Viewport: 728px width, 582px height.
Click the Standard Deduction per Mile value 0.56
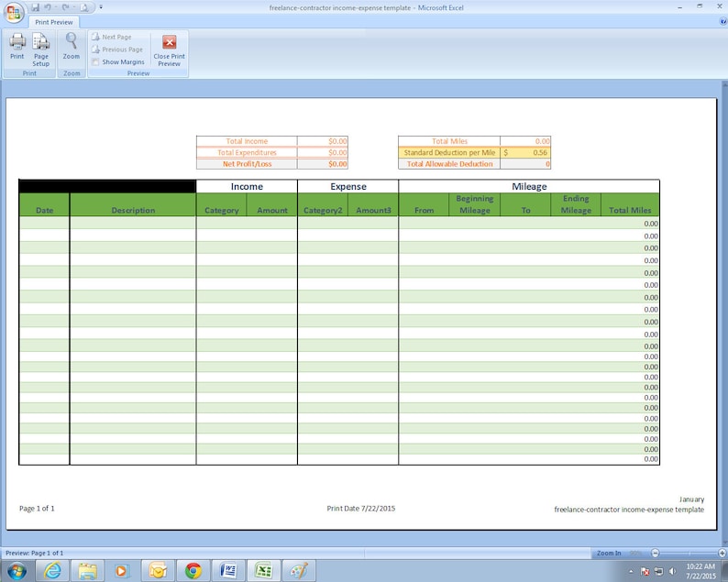click(525, 152)
